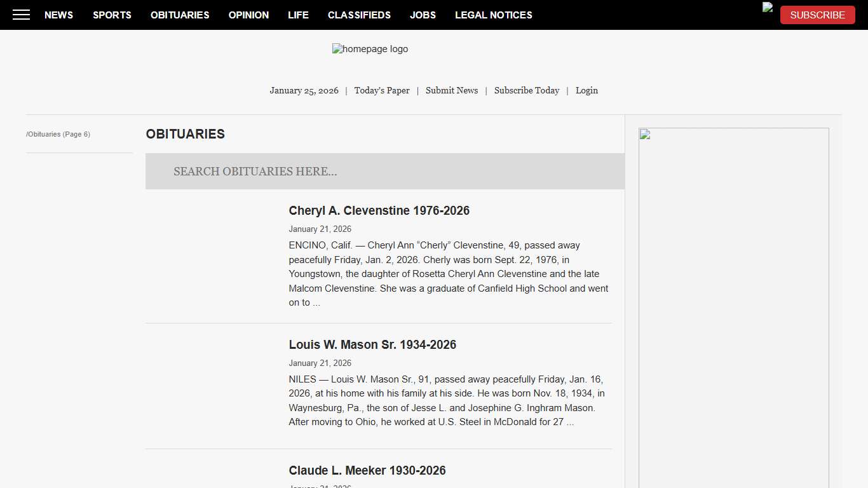Follow the Subscribe Today link
Viewport: 868px width, 488px height.
point(527,90)
